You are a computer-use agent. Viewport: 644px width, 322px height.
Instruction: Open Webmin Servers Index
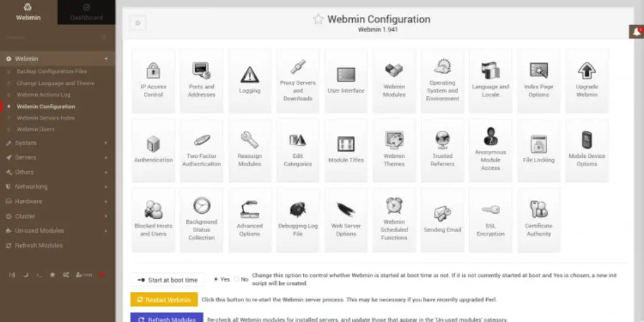tap(45, 118)
